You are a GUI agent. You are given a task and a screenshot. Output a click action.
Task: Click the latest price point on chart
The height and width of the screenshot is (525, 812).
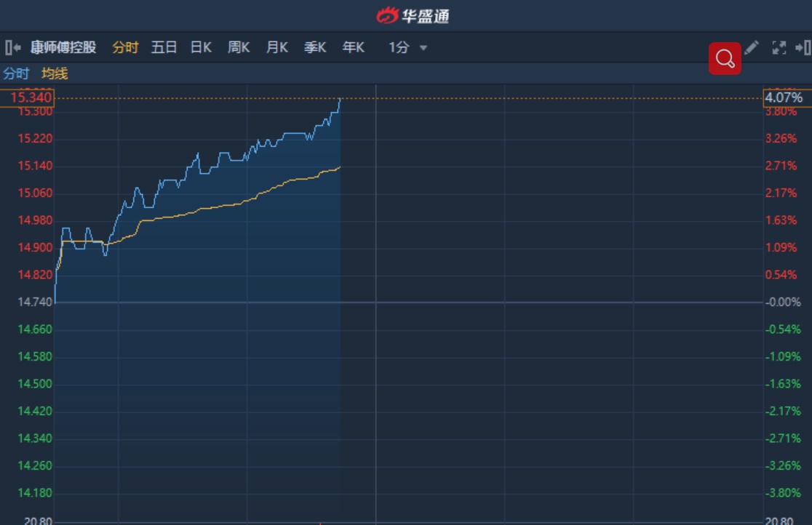[340, 99]
